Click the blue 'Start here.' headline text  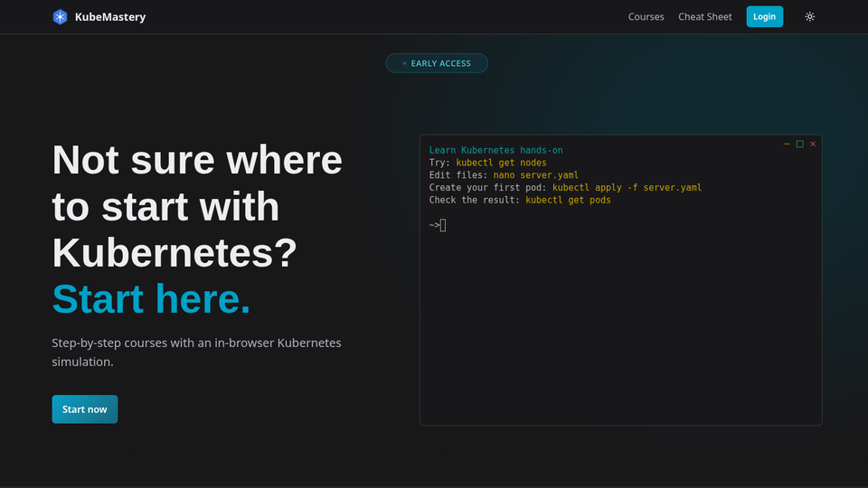click(151, 299)
